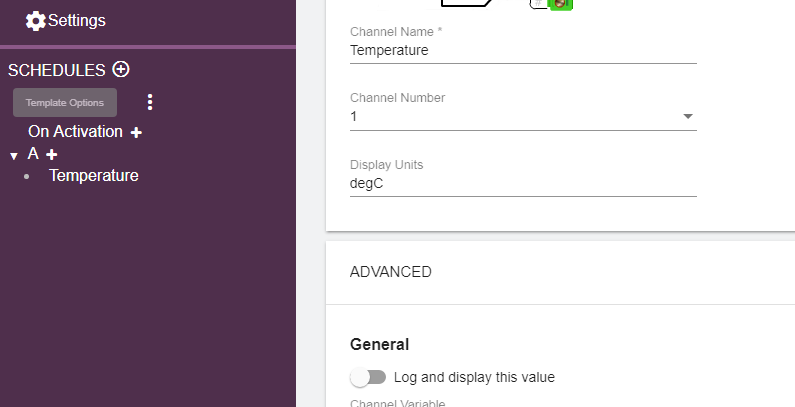Add a new schedule with the circled plus

[121, 69]
